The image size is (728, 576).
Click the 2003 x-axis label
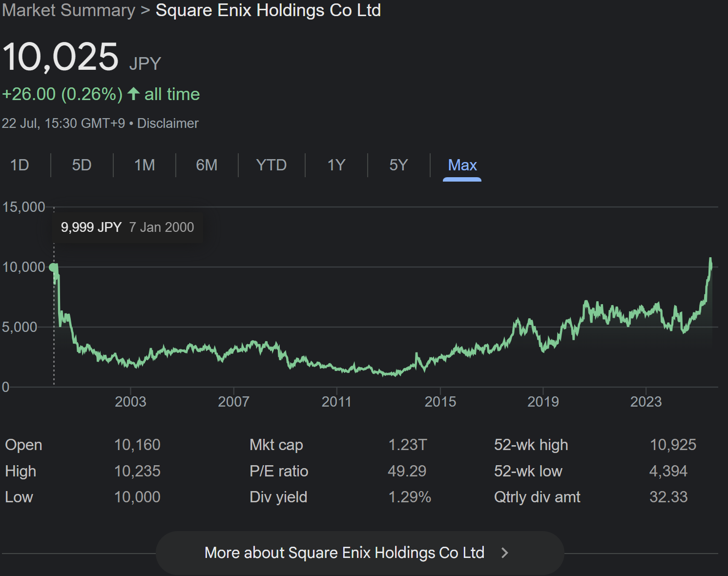tap(130, 402)
